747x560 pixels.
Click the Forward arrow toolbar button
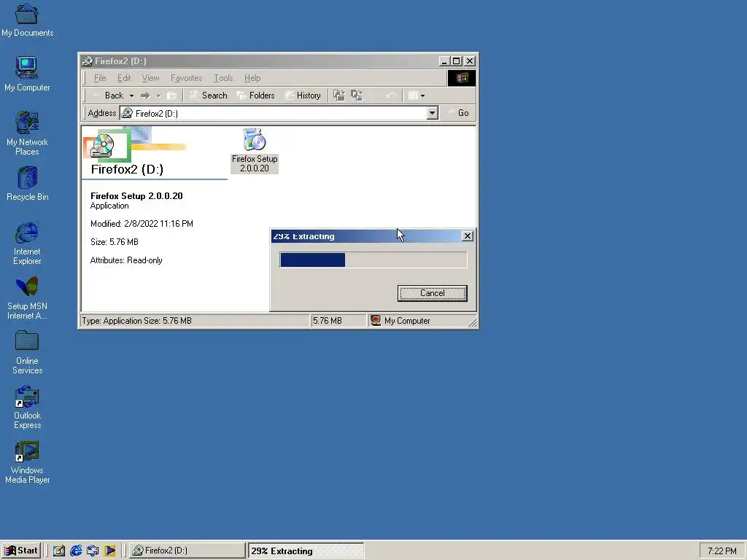click(x=145, y=96)
